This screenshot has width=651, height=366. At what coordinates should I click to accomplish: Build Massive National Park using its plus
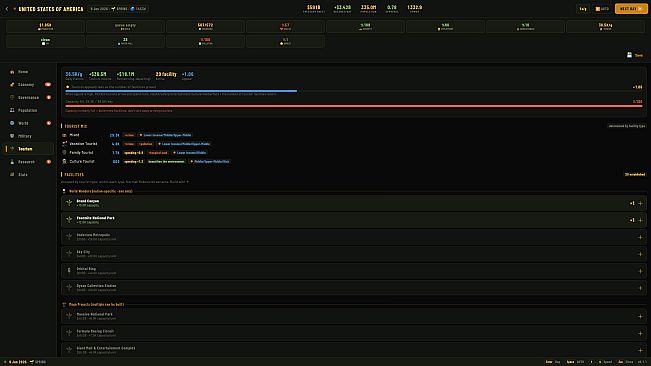pos(640,316)
